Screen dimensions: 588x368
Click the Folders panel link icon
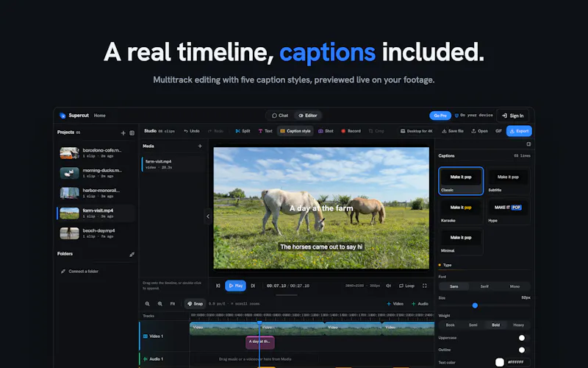[132, 254]
